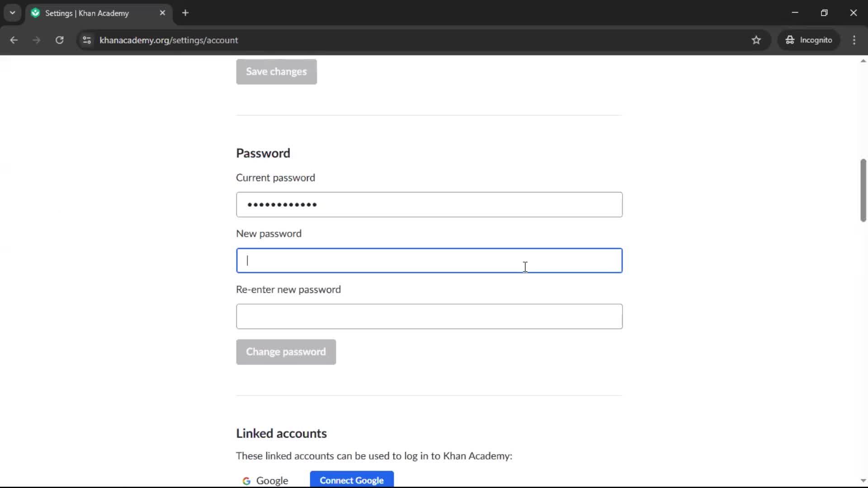Restore down the Chrome window
This screenshot has width=868, height=488.
[824, 13]
